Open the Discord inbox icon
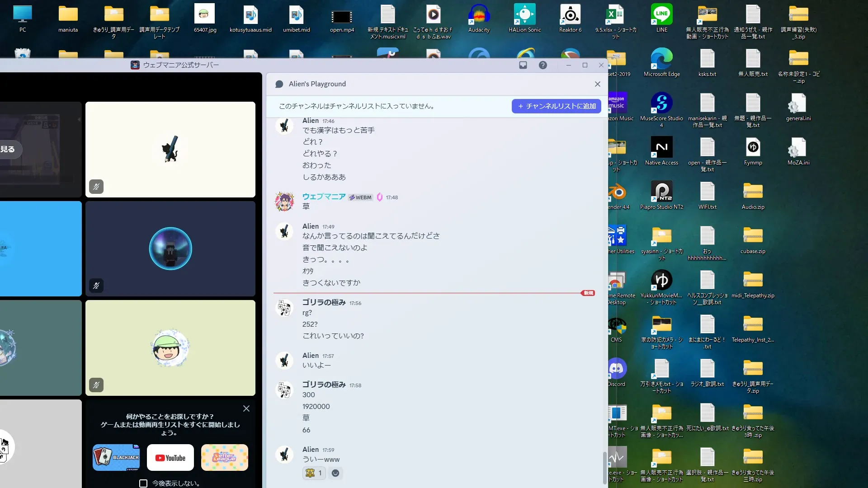This screenshot has height=488, width=868. point(523,65)
